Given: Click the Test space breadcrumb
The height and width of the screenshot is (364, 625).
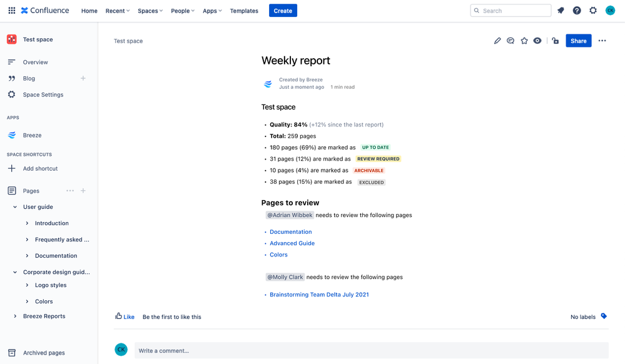Looking at the screenshot, I should [128, 41].
